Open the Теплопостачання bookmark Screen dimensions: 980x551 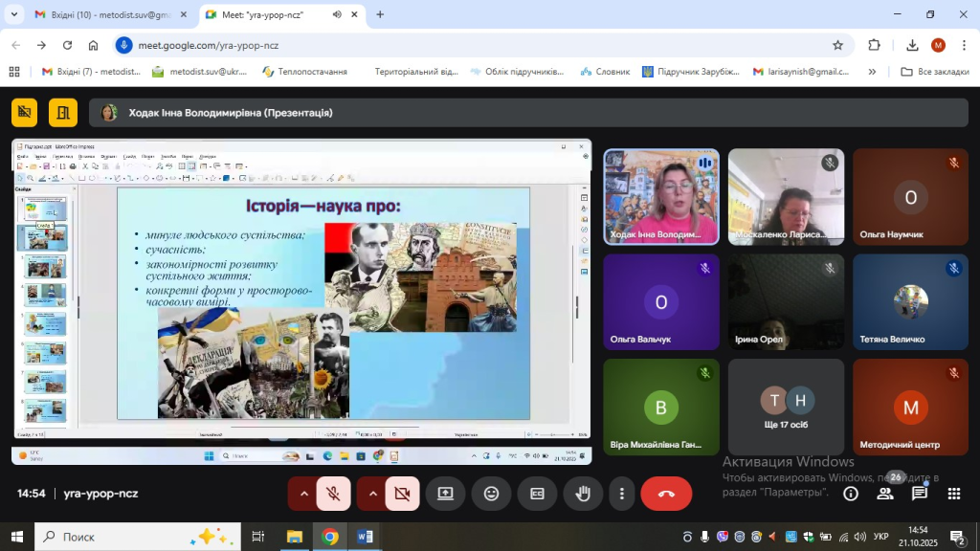pyautogui.click(x=304, y=72)
